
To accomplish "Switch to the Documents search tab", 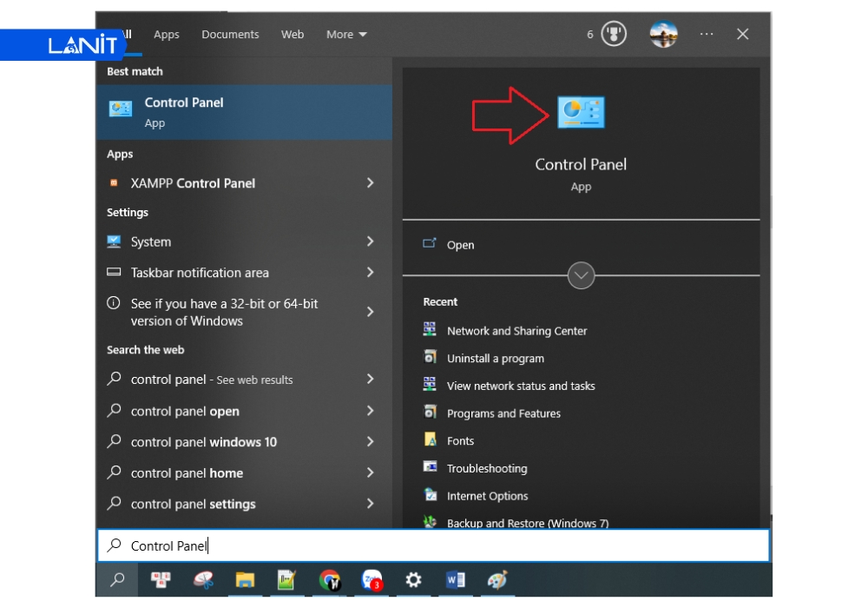I will (x=230, y=35).
